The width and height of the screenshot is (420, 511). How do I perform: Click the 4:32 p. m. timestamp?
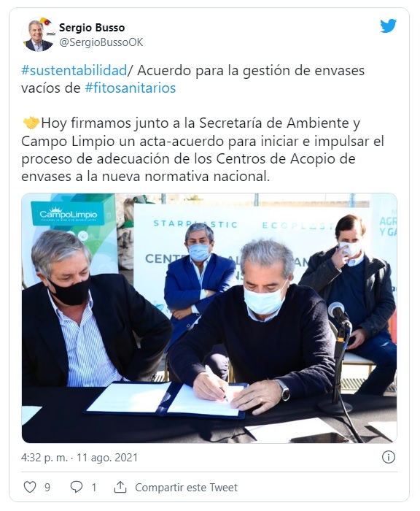pyautogui.click(x=44, y=458)
